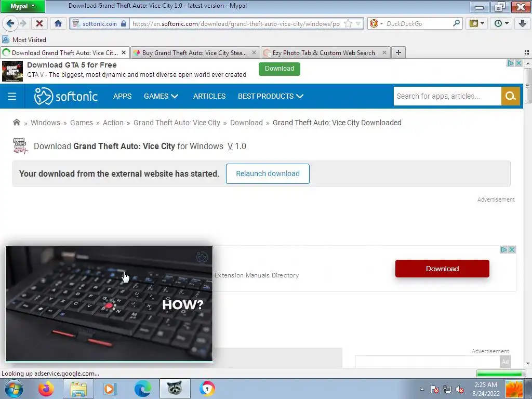Expand the GAMES dropdown menu
Image resolution: width=532 pixels, height=399 pixels.
coord(161,96)
